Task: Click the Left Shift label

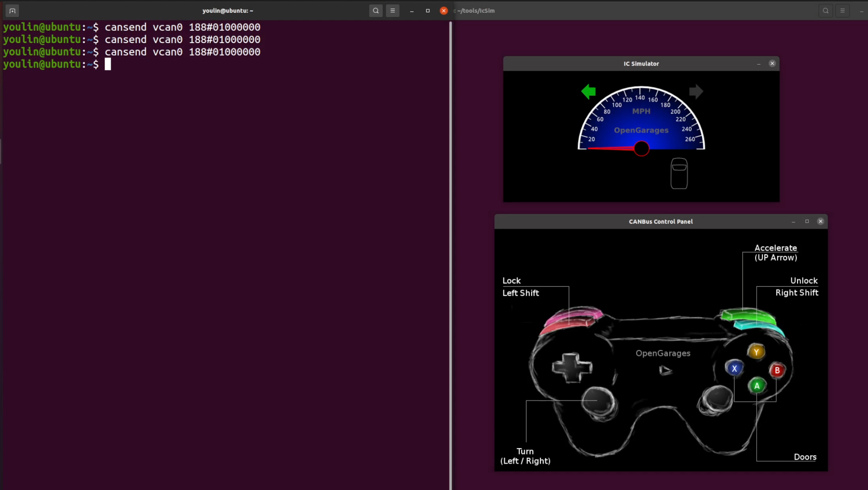Action: tap(520, 293)
